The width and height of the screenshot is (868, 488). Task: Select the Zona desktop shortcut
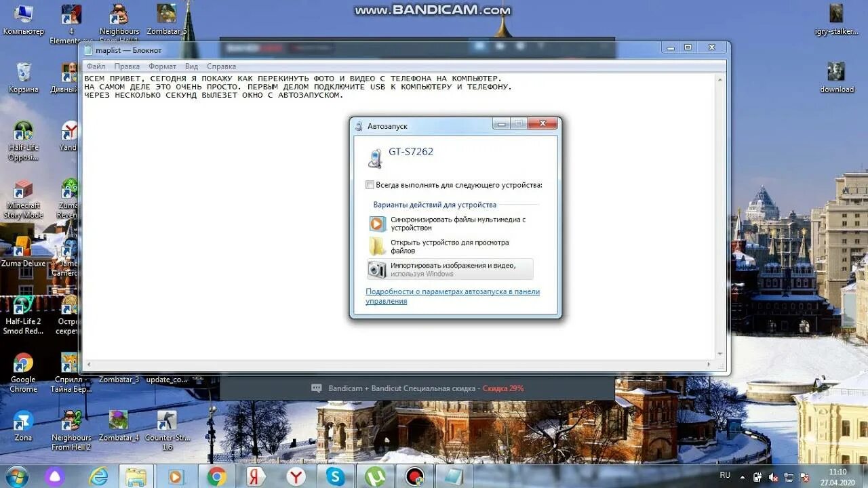[23, 426]
